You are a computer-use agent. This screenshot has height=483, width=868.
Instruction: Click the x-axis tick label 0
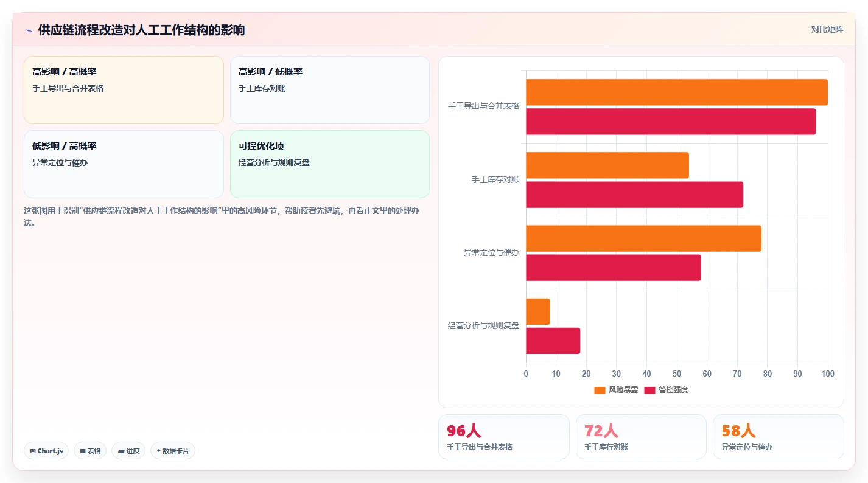pyautogui.click(x=526, y=374)
